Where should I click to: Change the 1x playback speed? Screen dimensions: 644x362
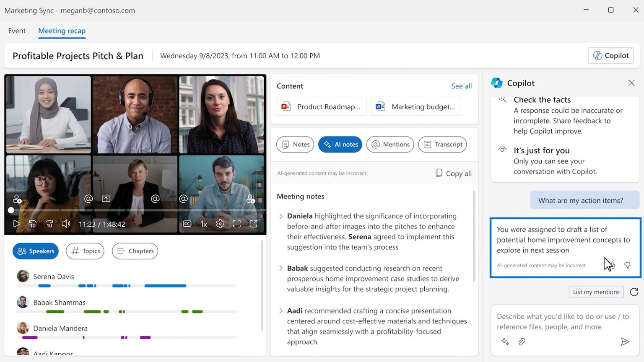pyautogui.click(x=204, y=224)
